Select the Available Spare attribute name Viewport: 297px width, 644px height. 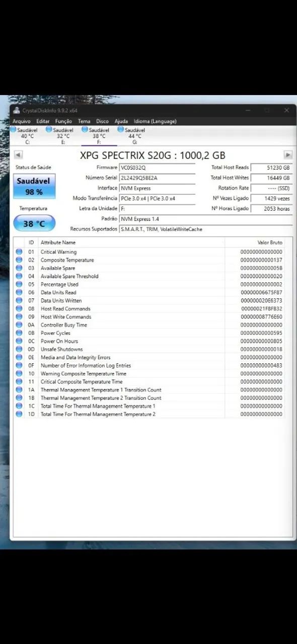click(58, 268)
